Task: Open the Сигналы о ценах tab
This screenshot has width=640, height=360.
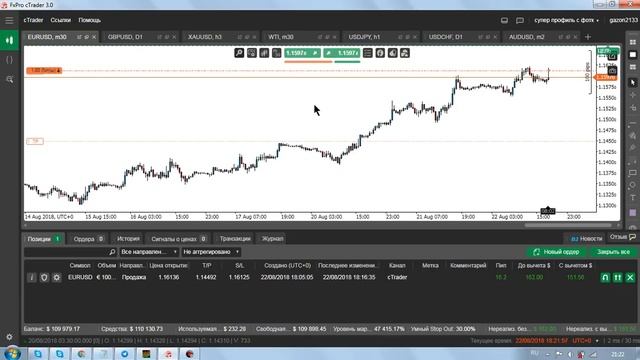Action: 178,239
